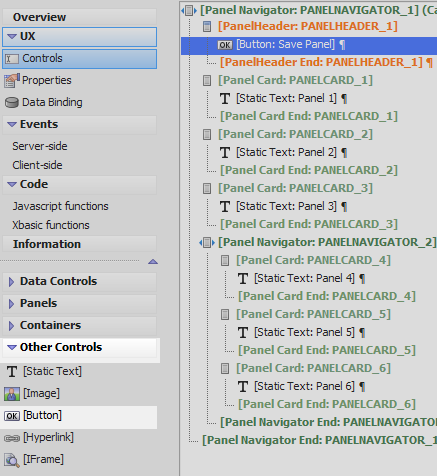Click the Data Binding database icon
Image resolution: width=437 pixels, height=476 pixels.
(12, 103)
